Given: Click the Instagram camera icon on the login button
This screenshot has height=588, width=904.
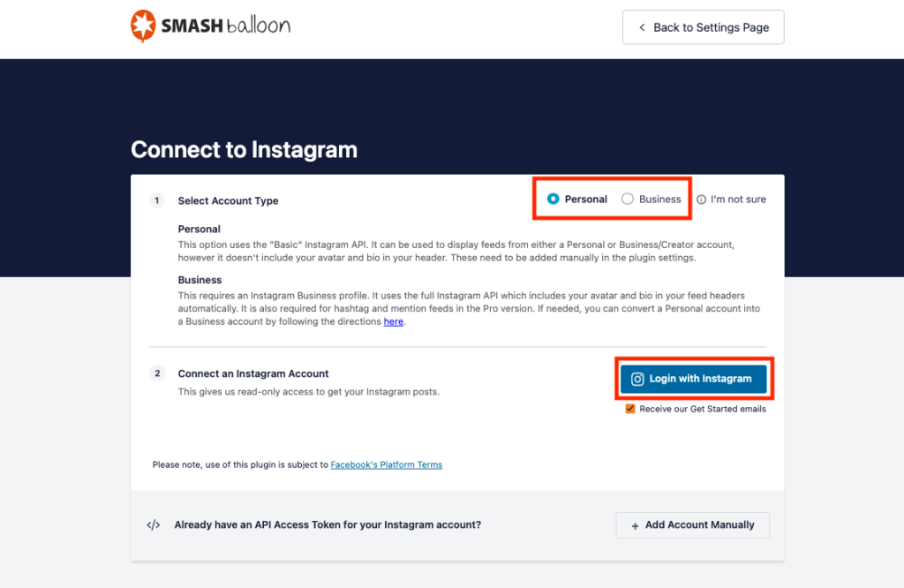Looking at the screenshot, I should pyautogui.click(x=637, y=379).
